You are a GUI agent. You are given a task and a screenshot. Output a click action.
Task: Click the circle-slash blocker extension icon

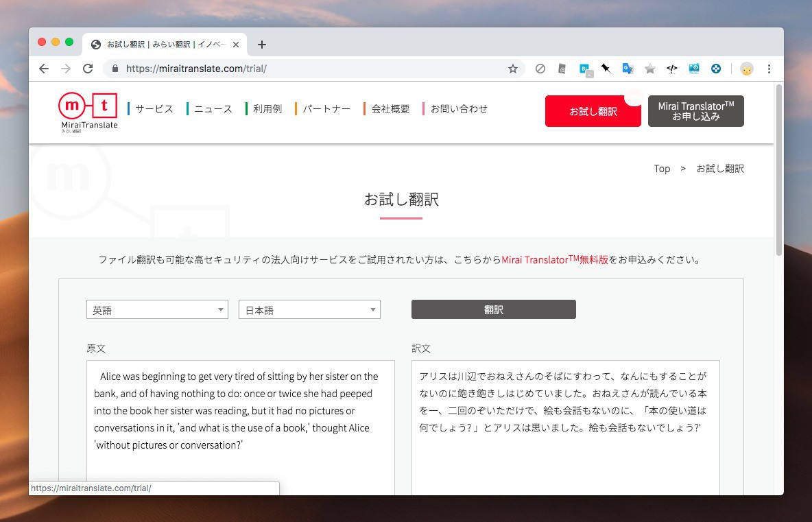coord(540,69)
